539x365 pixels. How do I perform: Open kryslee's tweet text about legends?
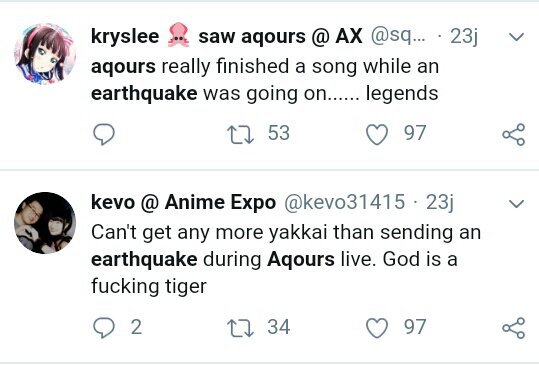(x=265, y=80)
